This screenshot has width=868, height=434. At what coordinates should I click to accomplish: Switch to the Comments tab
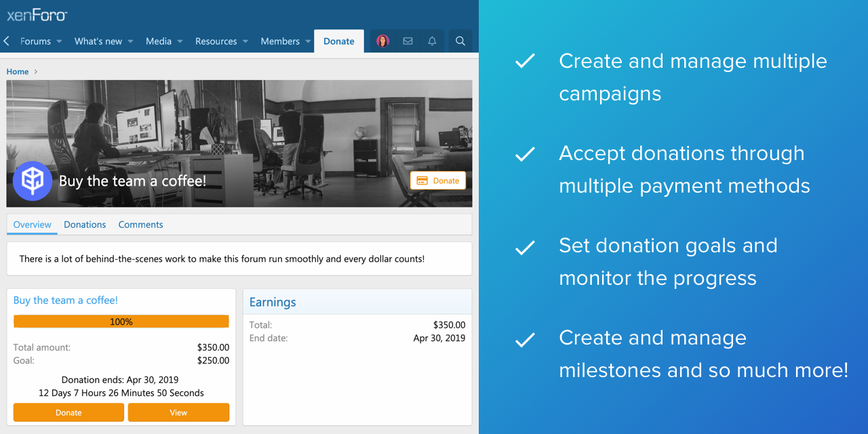tap(140, 224)
